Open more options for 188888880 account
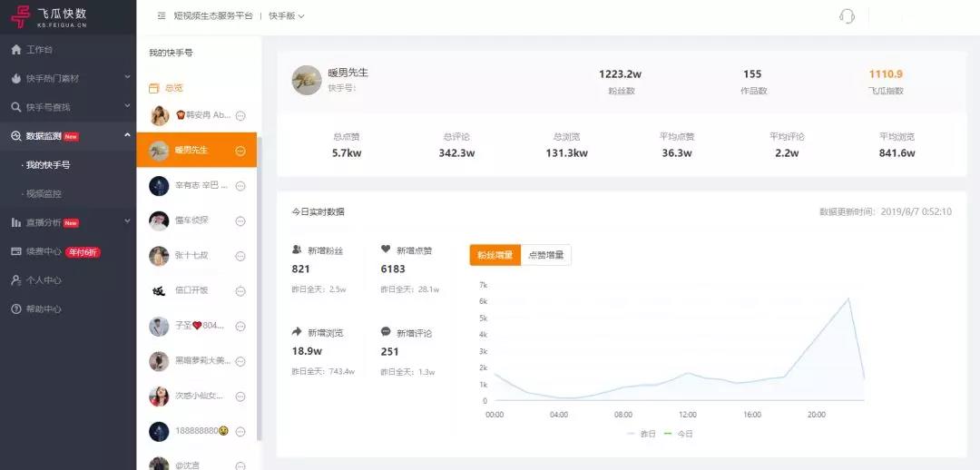 tap(240, 431)
